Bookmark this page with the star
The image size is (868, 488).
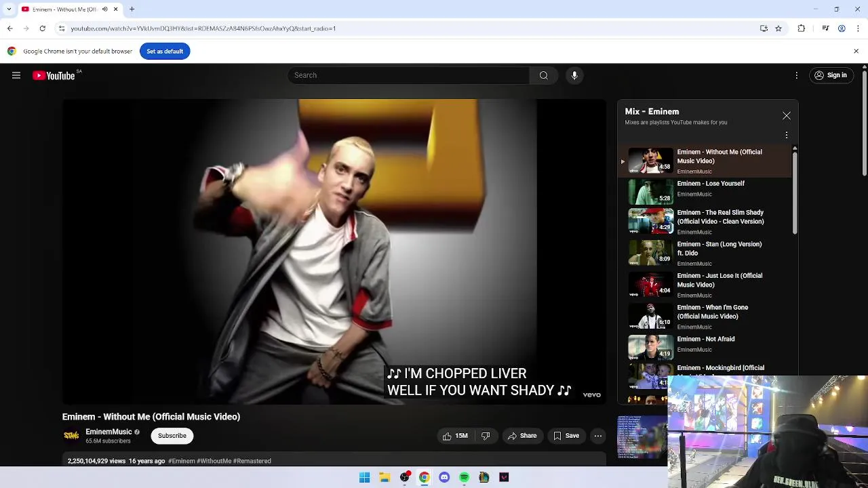pyautogui.click(x=778, y=28)
